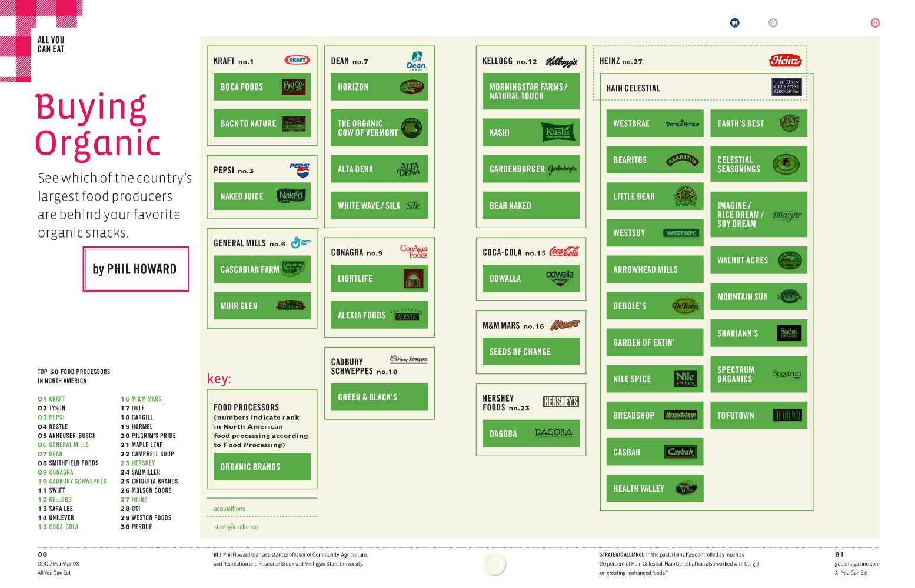Select the Boca Foods green tile
915x588 pixels.
(262, 87)
